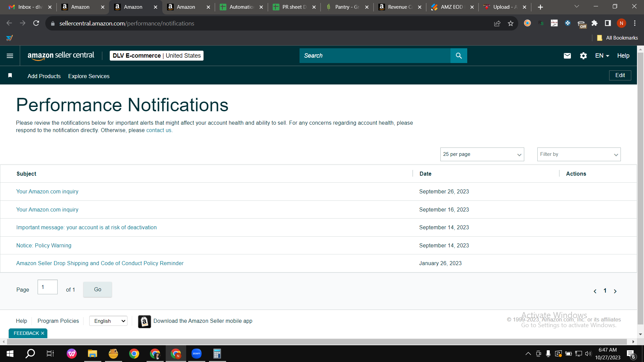Reload the browser page

pyautogui.click(x=36, y=23)
